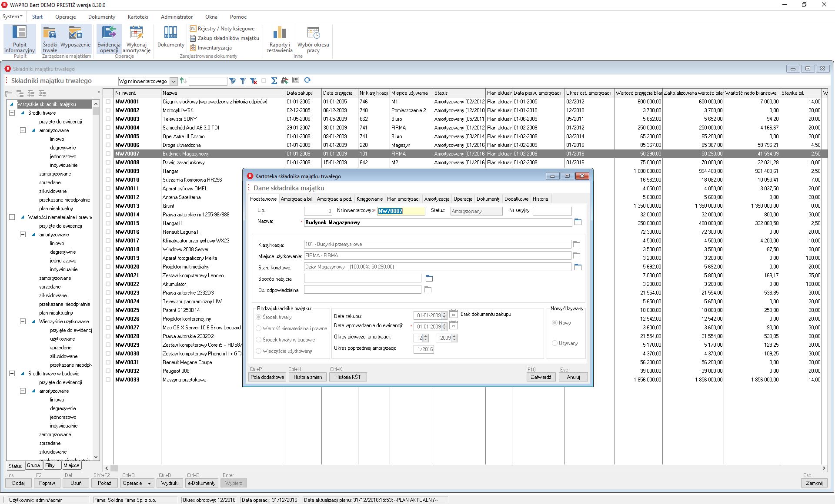Check the row checkbox for NW/0003

(108, 119)
